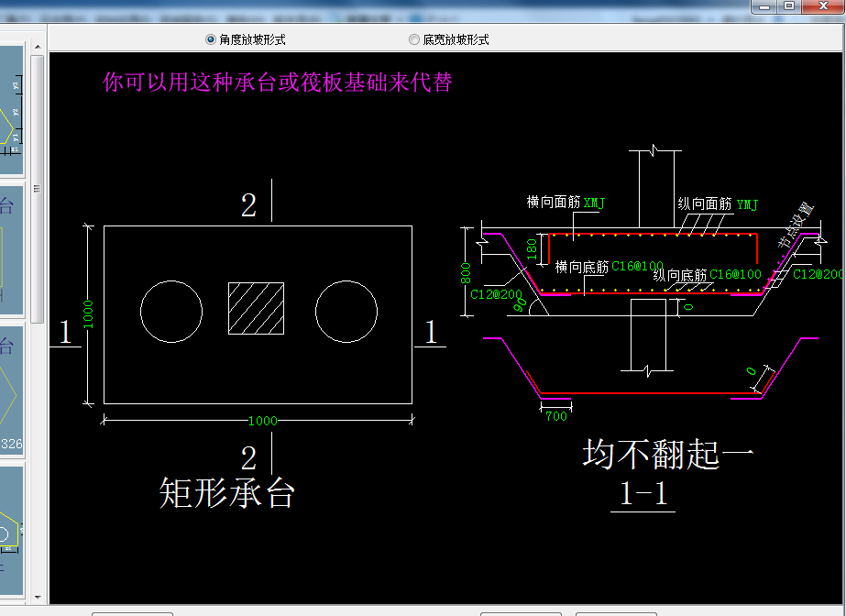Select the 角度放坡形式 radio button

coord(212,39)
